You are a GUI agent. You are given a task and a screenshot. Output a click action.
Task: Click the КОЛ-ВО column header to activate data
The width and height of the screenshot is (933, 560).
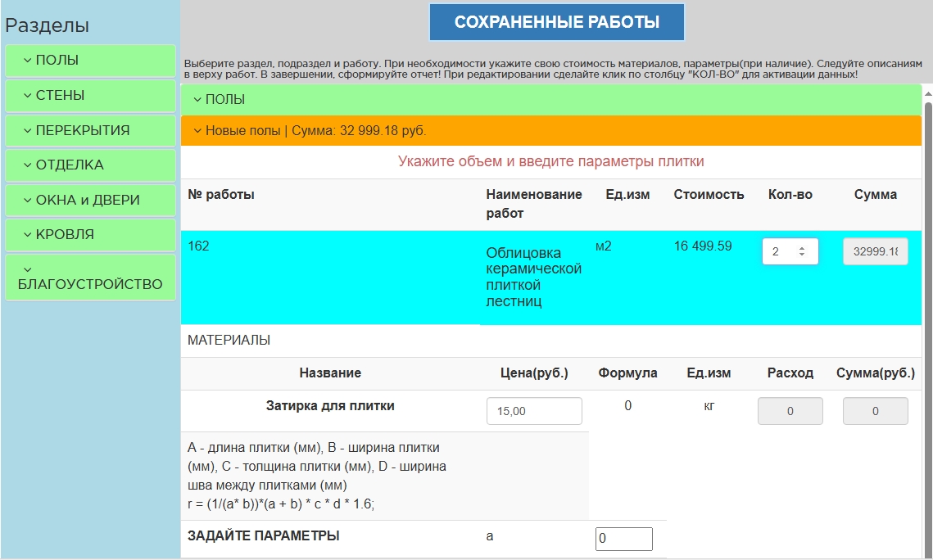[x=790, y=195]
